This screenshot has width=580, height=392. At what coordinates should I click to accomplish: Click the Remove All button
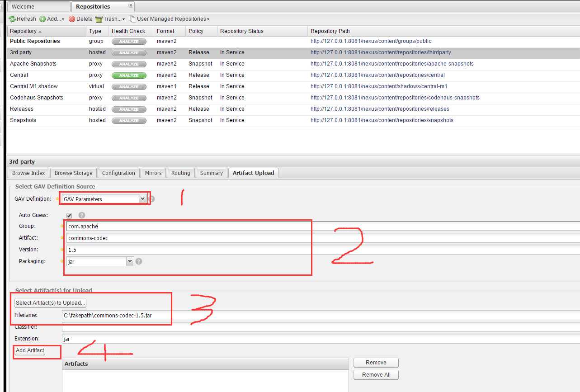(376, 375)
